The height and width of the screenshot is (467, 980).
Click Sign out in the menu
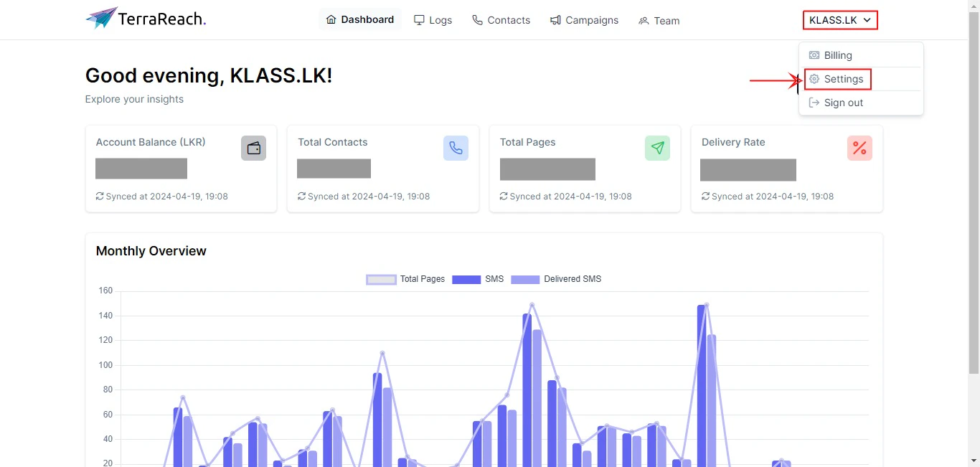click(861, 103)
